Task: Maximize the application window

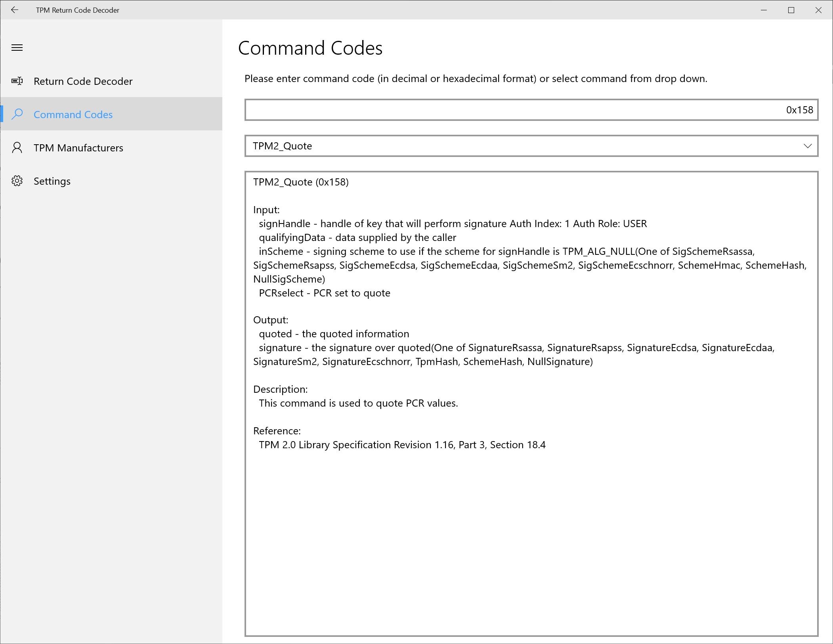Action: [x=791, y=10]
